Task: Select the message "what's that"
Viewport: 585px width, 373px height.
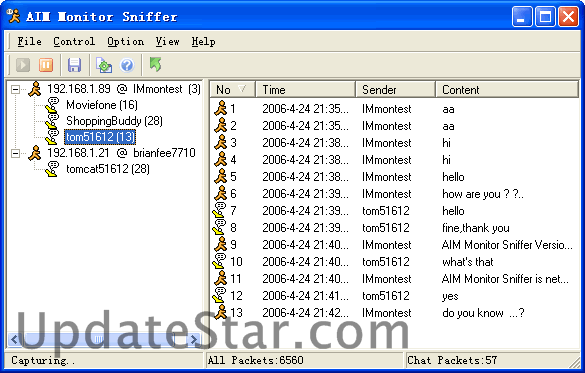Action: (467, 262)
